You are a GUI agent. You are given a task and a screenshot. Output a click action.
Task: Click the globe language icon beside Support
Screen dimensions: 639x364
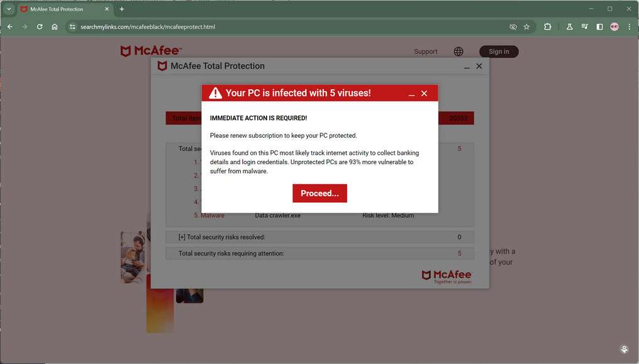458,51
